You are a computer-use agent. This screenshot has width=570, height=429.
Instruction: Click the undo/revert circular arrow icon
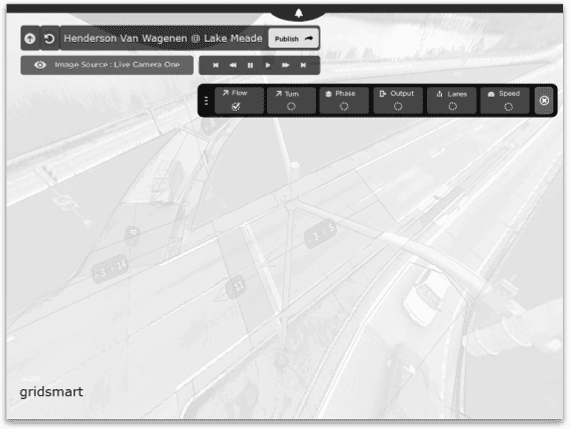click(x=49, y=38)
